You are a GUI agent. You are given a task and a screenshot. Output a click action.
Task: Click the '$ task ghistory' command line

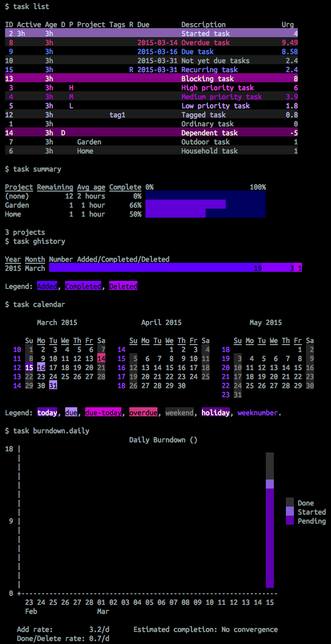coord(35,241)
